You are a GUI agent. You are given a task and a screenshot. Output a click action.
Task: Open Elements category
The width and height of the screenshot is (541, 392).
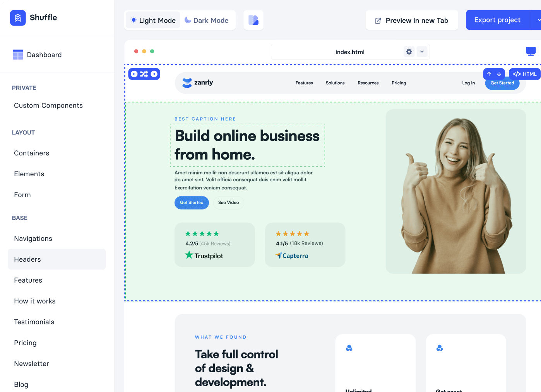[x=29, y=174]
